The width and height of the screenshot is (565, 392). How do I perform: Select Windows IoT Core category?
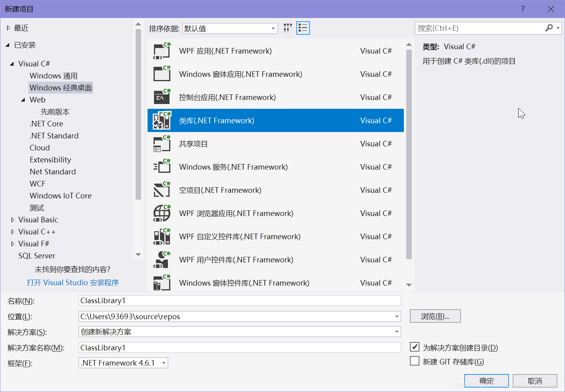(x=60, y=196)
